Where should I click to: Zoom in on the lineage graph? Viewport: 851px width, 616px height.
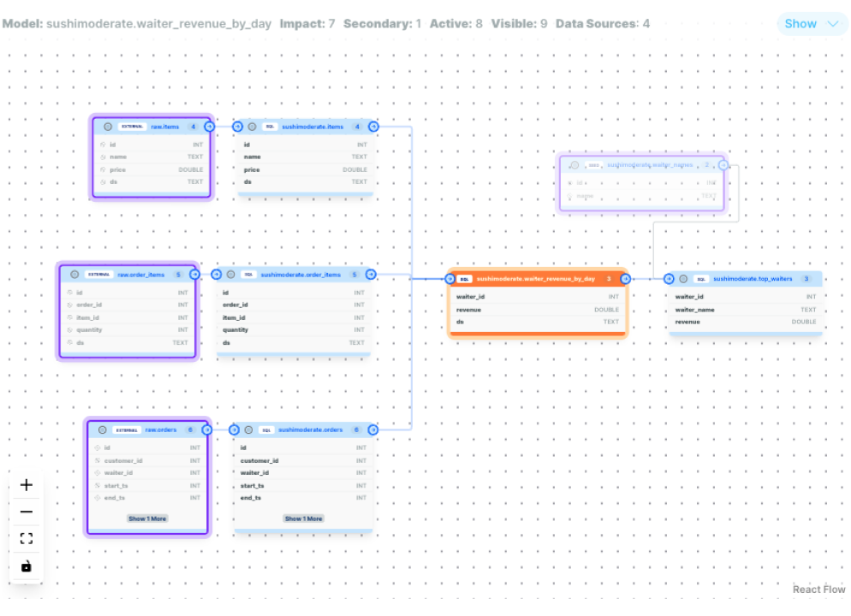(26, 485)
